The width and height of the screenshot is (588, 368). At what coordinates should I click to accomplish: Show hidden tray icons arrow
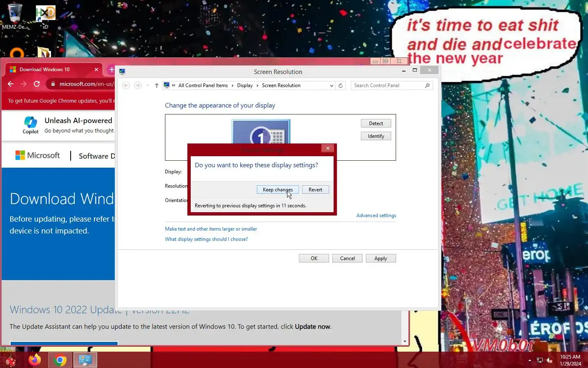tap(530, 360)
